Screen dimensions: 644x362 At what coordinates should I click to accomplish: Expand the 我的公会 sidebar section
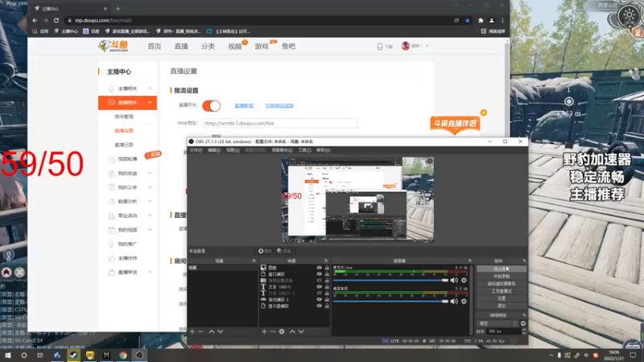[150, 187]
